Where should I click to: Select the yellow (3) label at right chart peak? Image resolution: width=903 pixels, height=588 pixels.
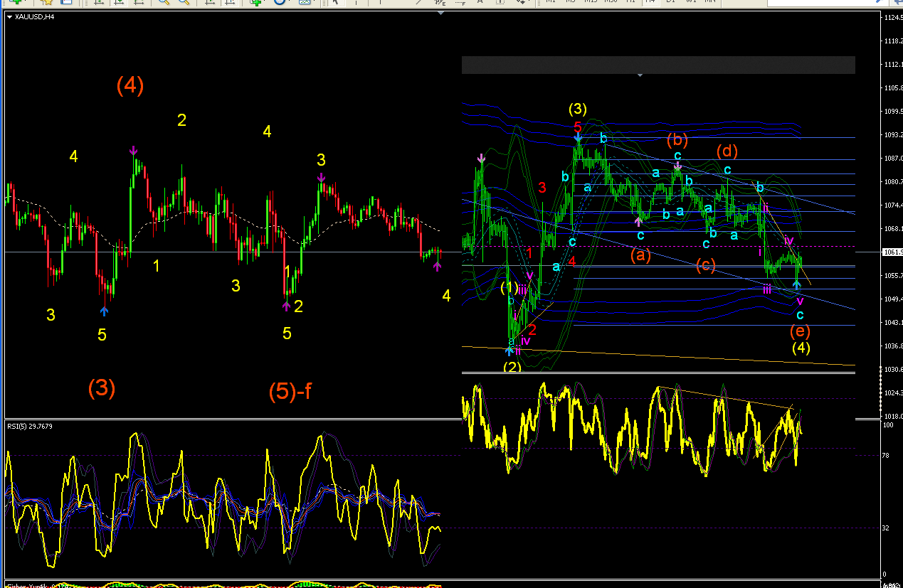578,109
